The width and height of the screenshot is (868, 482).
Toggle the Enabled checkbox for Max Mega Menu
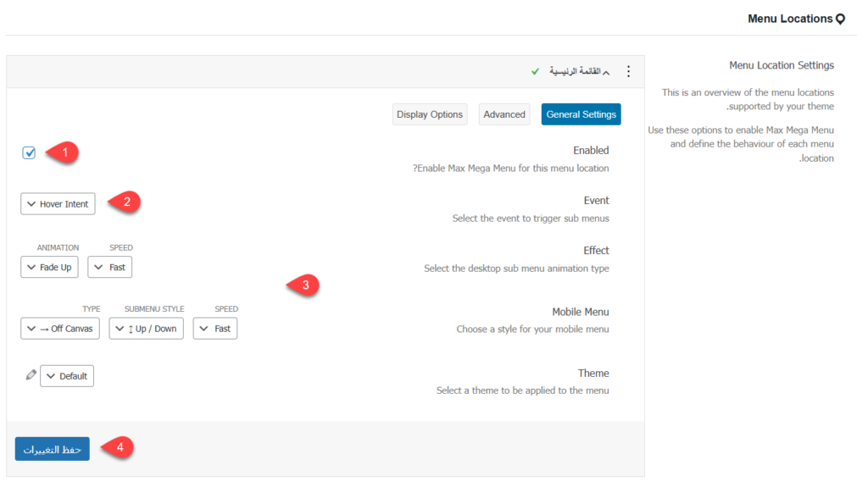(x=30, y=153)
